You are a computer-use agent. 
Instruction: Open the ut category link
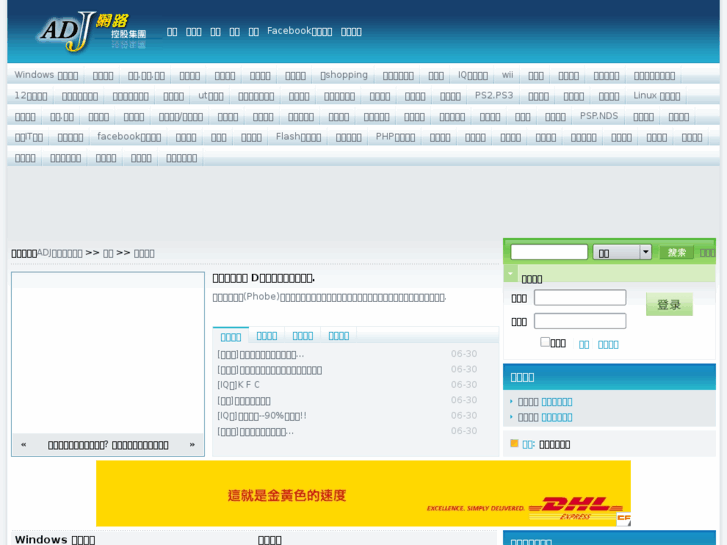tap(210, 96)
